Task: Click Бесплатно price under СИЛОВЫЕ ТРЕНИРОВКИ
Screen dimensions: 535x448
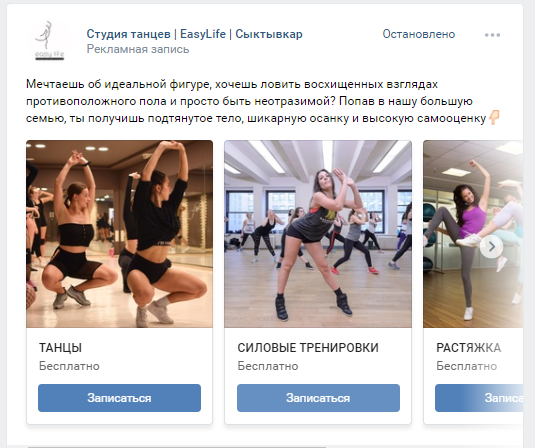Action: 268,366
